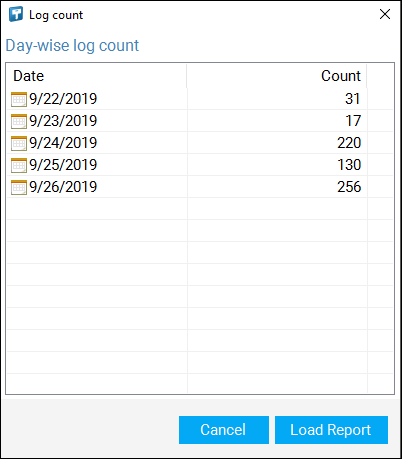Click the count value 31

353,99
